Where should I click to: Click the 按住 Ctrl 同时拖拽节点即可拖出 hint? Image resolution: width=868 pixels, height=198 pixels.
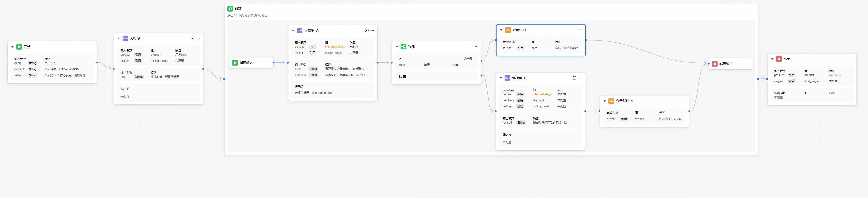click(247, 16)
